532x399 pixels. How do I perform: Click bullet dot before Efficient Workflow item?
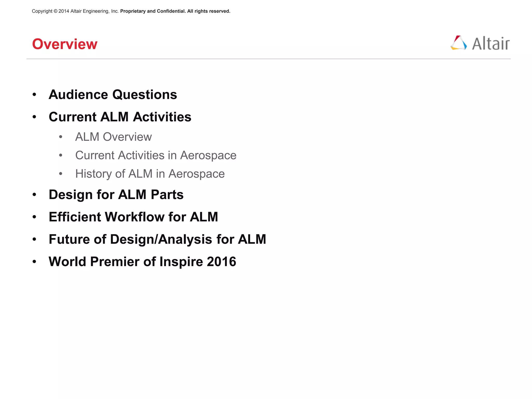coord(34,217)
